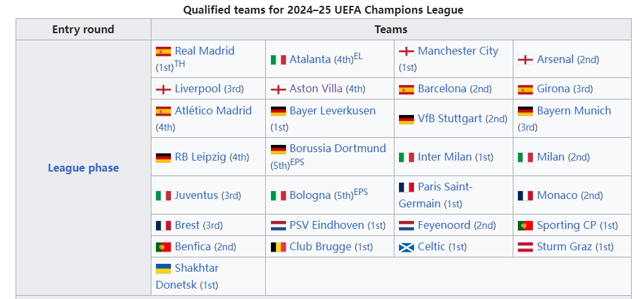Screen dimensions: 644x299
Task: Open the League phase link
Action: click(x=83, y=168)
